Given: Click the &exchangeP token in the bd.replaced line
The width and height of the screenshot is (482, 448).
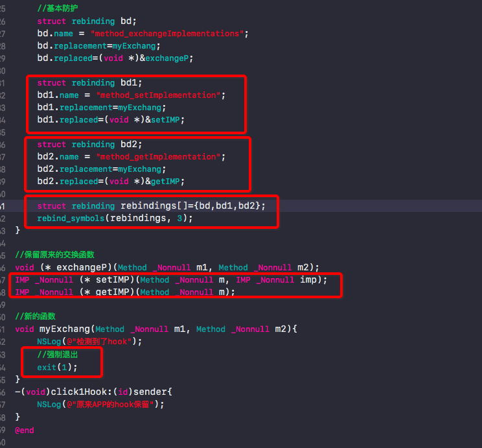Looking at the screenshot, I should [164, 58].
